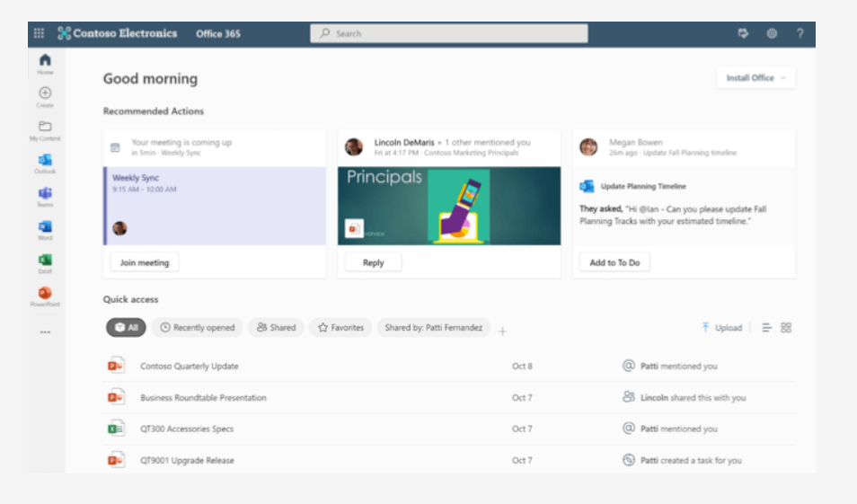
Task: Click Add to To Do button
Action: click(x=614, y=262)
